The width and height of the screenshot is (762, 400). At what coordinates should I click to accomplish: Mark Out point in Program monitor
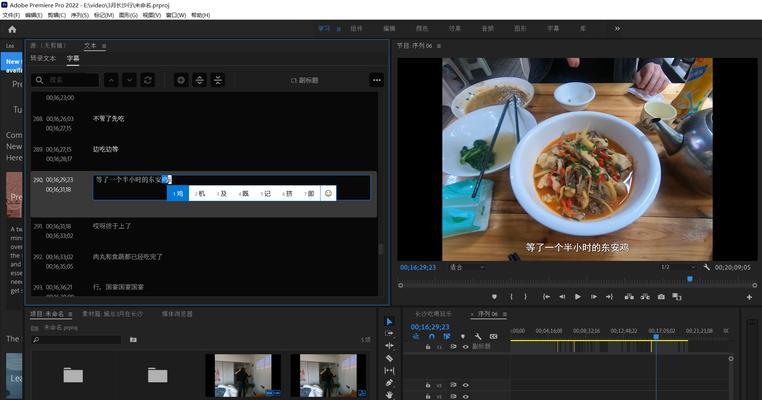[525, 296]
